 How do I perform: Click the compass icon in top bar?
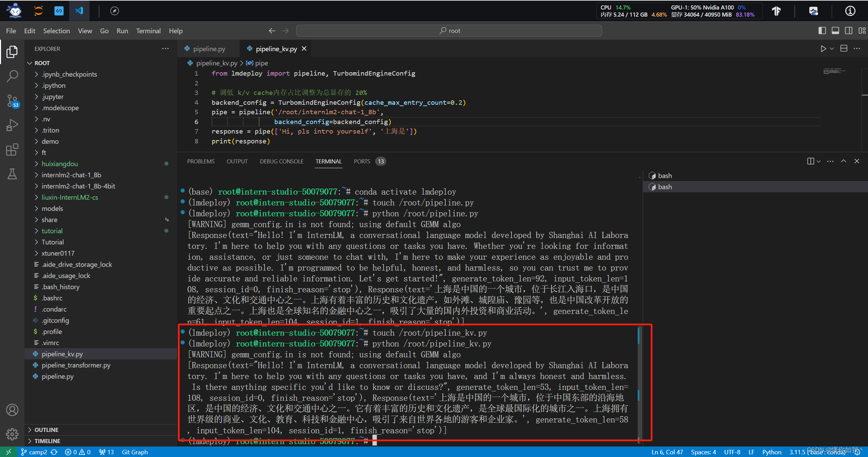click(x=115, y=11)
